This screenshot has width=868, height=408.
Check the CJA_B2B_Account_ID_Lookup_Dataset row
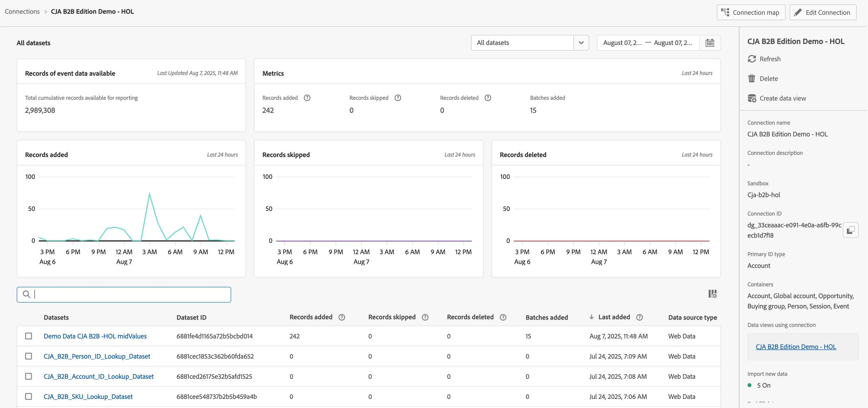pyautogui.click(x=29, y=376)
